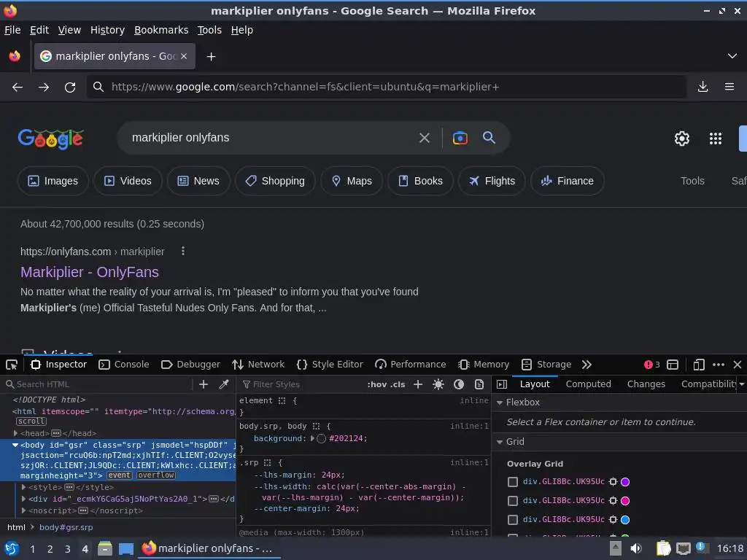Enable second div.GLI8Bc.UK95Uc grid overlay checkbox

click(513, 501)
